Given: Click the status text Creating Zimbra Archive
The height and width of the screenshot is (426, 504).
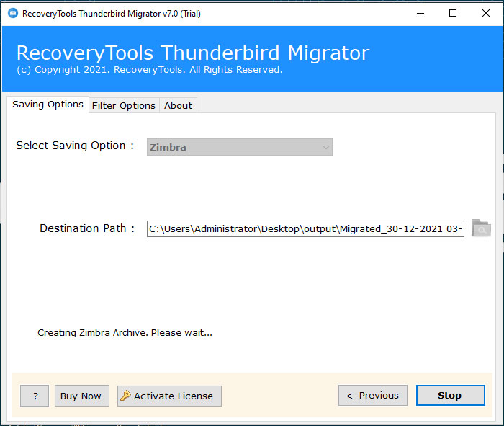Looking at the screenshot, I should point(125,333).
